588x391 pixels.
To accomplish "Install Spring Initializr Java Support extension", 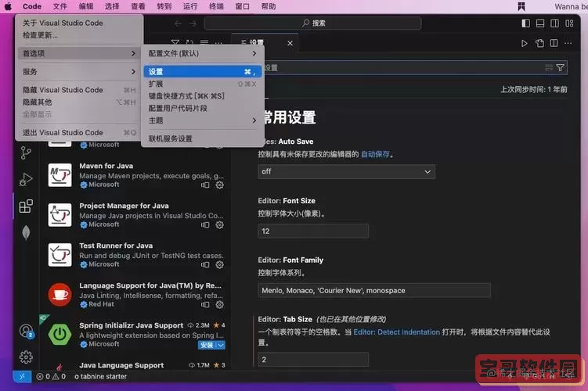I will (x=207, y=345).
